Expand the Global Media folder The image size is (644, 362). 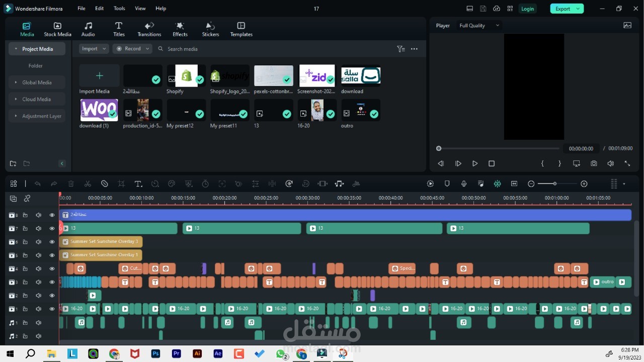point(37,82)
